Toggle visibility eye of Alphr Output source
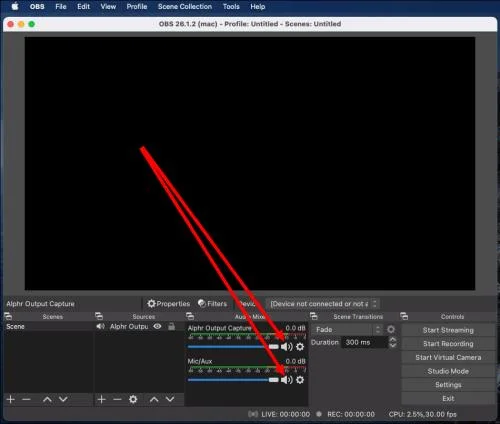Viewport: 500px width, 424px height. 157,326
